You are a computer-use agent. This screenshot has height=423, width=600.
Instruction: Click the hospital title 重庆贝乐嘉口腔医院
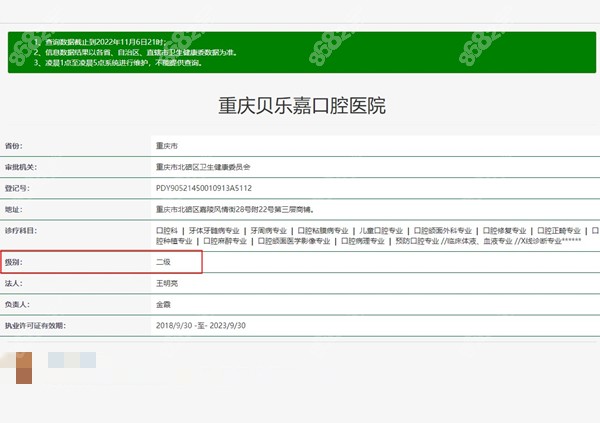tap(302, 106)
